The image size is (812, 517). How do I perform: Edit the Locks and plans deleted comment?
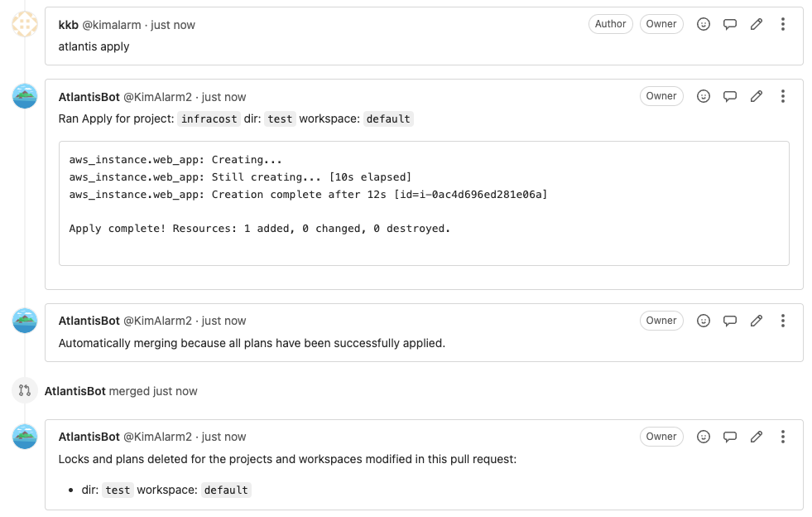coord(756,437)
